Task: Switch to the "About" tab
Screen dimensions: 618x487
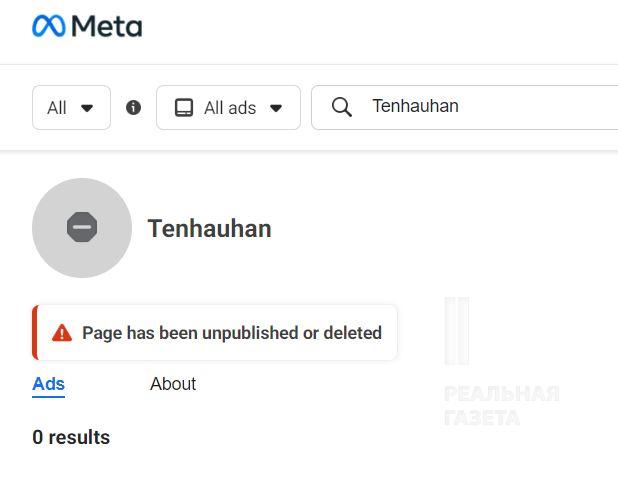Action: (173, 384)
